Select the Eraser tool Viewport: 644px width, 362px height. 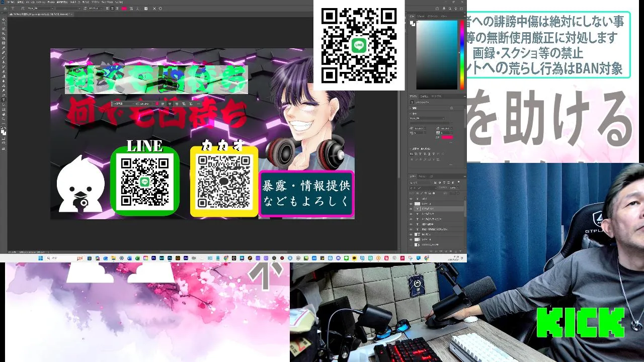[x=5, y=71]
